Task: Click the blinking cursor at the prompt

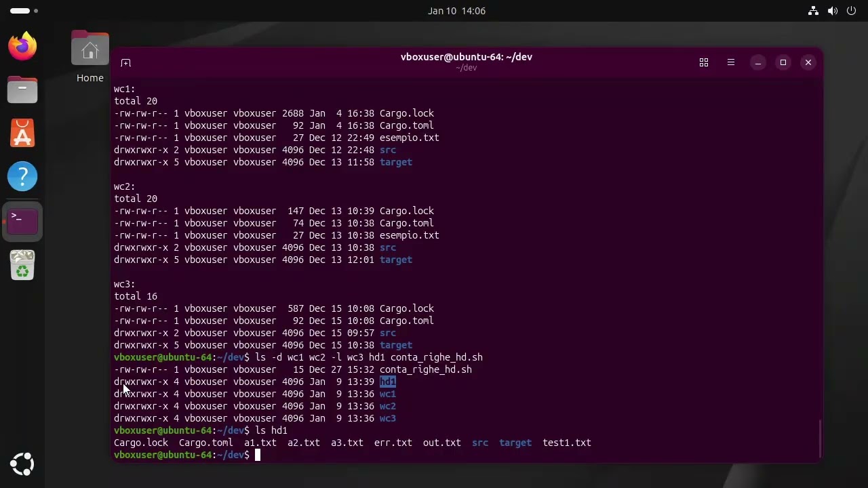Action: pos(258,455)
